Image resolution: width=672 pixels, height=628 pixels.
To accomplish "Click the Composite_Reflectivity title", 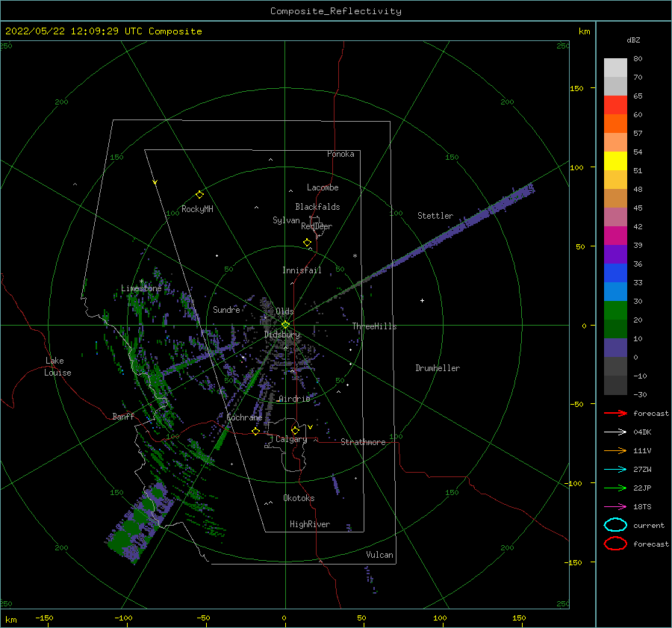I will click(x=336, y=11).
